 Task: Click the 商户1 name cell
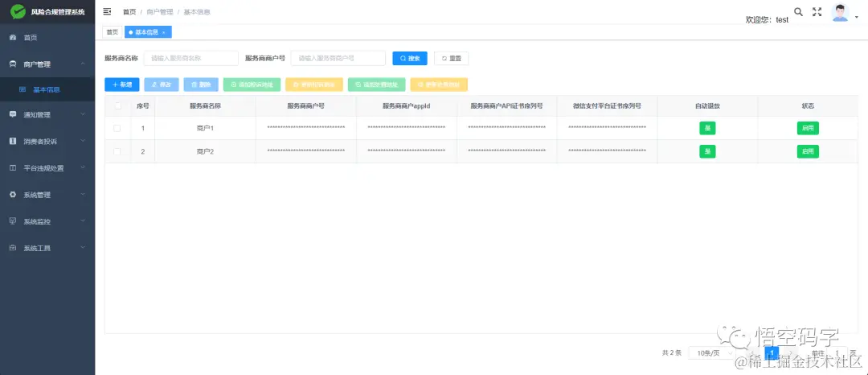click(205, 128)
